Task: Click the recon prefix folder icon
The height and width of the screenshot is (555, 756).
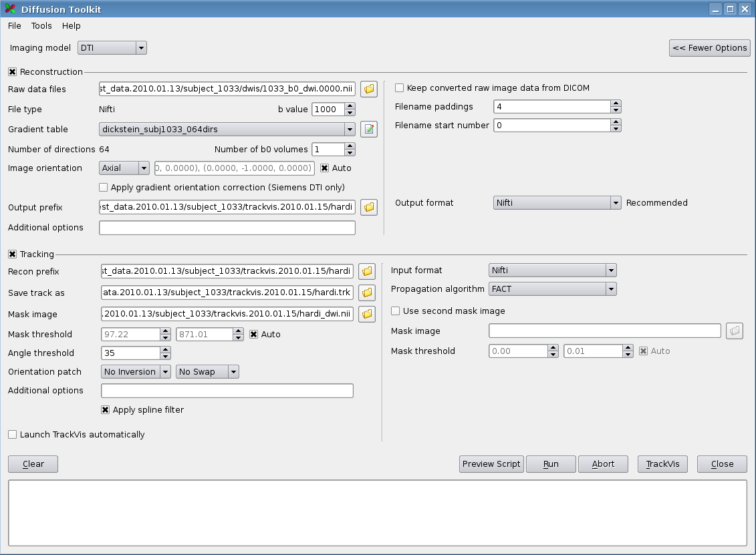Action: [367, 271]
